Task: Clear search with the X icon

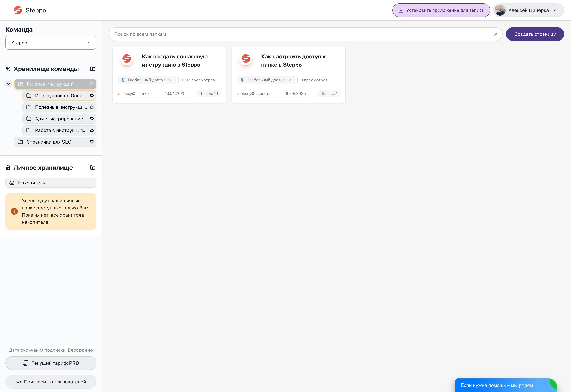Action: (496, 34)
